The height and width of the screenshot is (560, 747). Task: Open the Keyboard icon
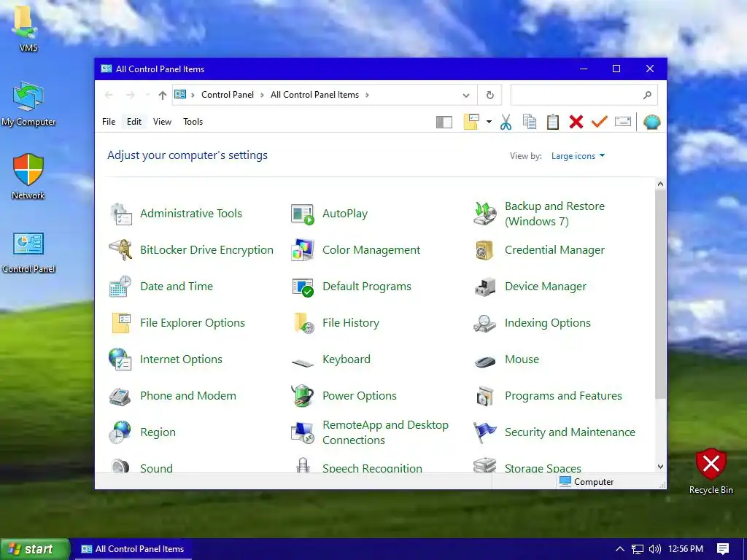(x=303, y=362)
